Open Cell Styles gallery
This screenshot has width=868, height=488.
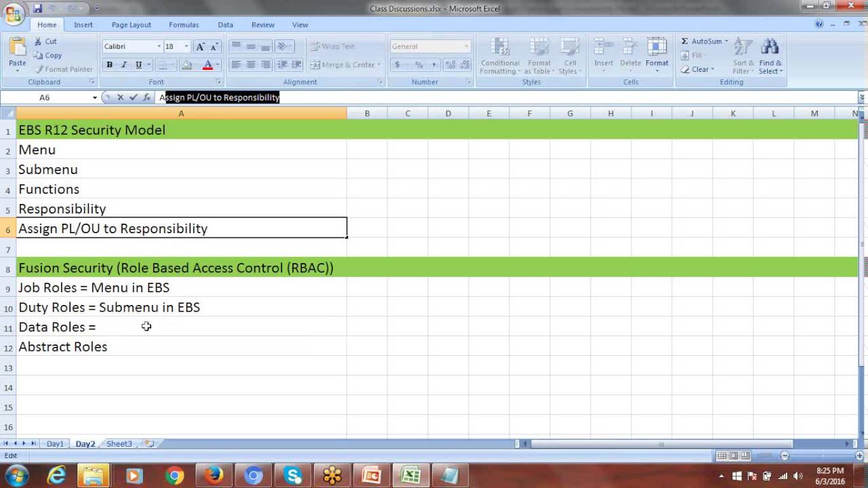coord(570,56)
